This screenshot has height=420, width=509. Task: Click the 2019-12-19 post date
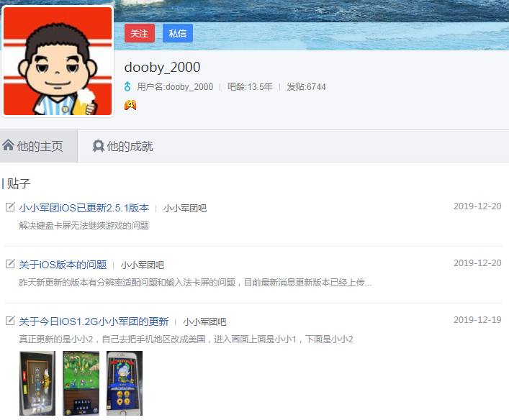coord(477,320)
